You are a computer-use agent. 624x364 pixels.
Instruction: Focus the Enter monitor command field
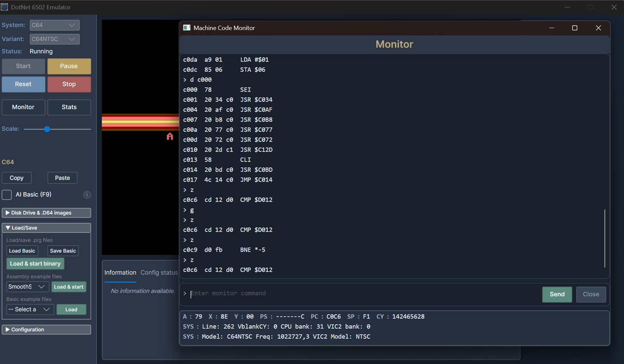363,294
